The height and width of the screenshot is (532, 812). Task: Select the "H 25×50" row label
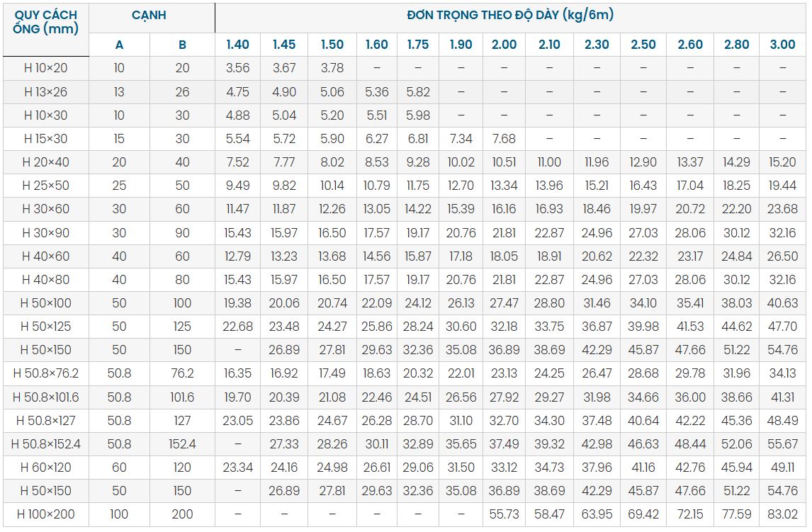(45, 186)
